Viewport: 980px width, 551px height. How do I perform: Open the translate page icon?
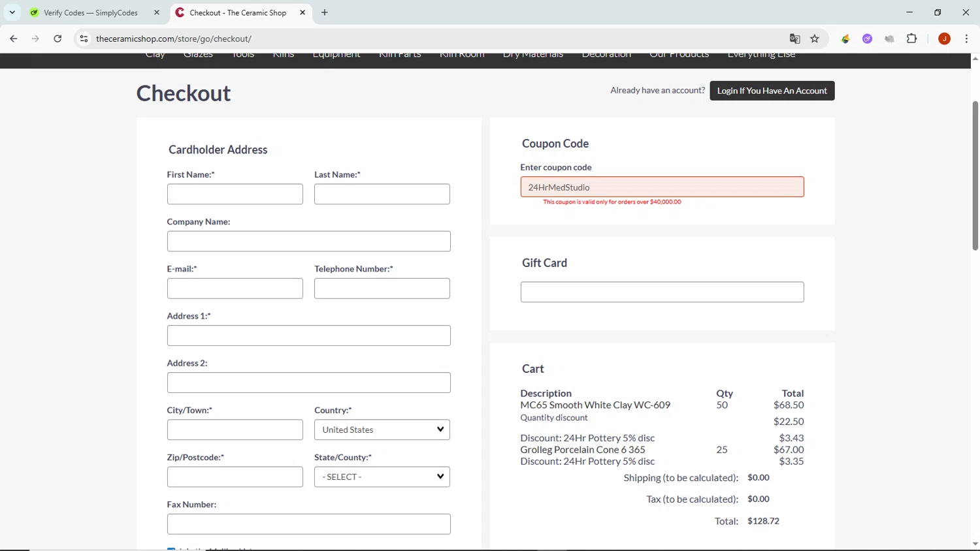[795, 39]
